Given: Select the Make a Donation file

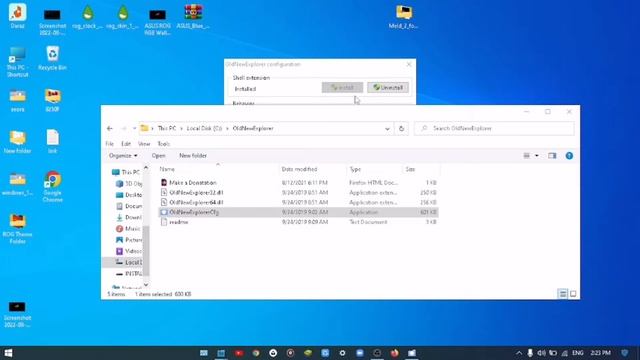Looking at the screenshot, I should 193,182.
